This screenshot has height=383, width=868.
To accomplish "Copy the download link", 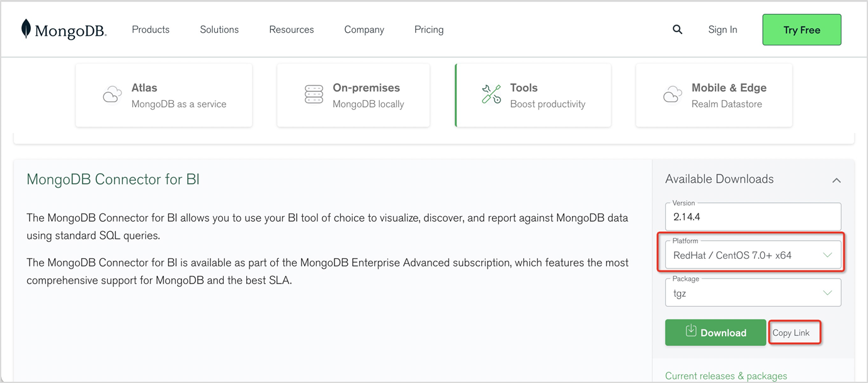I will (x=791, y=333).
